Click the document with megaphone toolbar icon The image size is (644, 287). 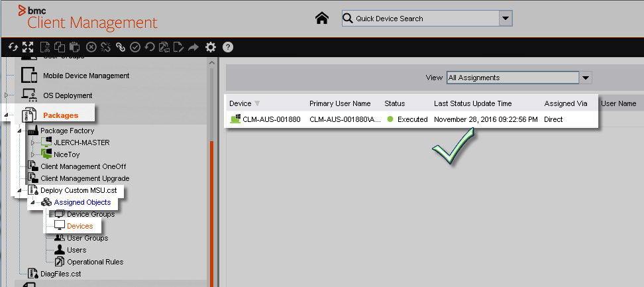pos(164,47)
